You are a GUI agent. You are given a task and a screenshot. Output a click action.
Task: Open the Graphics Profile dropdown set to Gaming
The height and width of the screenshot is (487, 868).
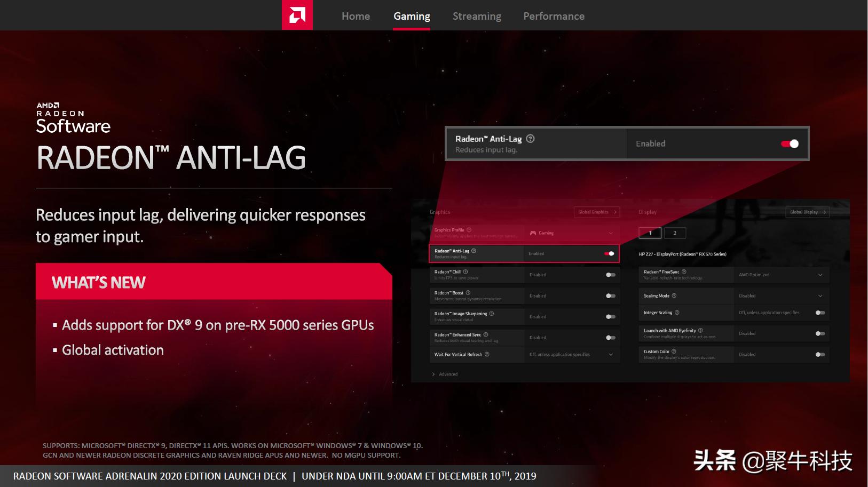pyautogui.click(x=572, y=233)
